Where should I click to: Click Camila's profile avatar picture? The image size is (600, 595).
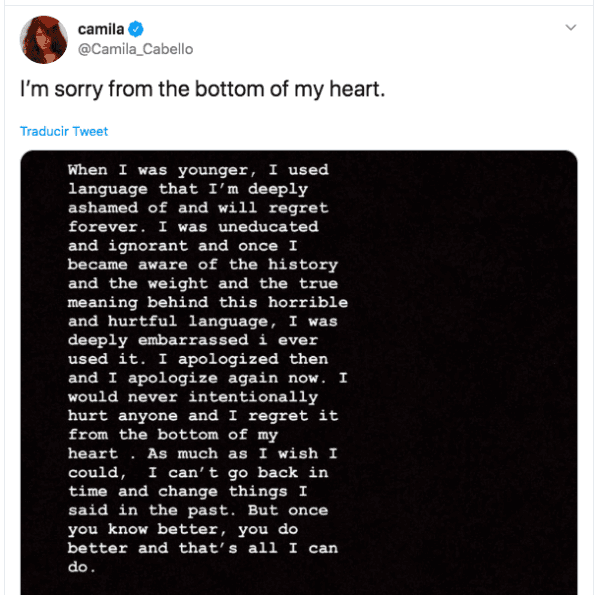tap(43, 39)
